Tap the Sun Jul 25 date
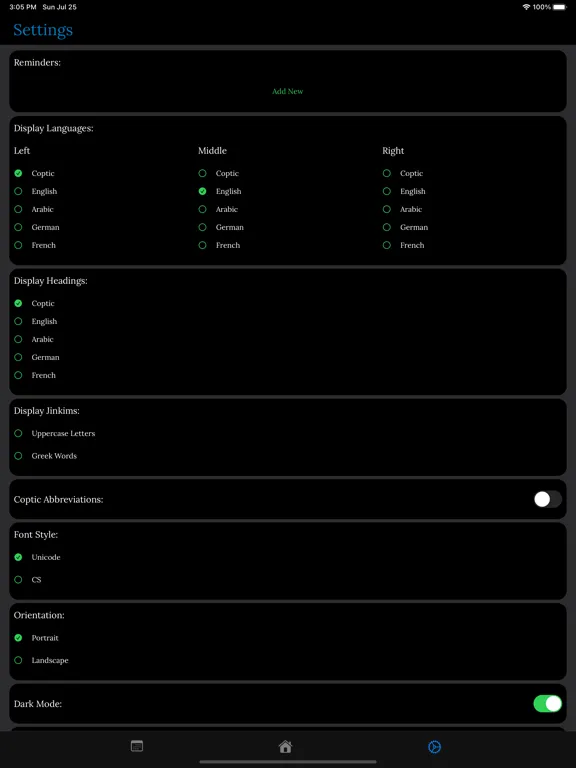 point(59,7)
